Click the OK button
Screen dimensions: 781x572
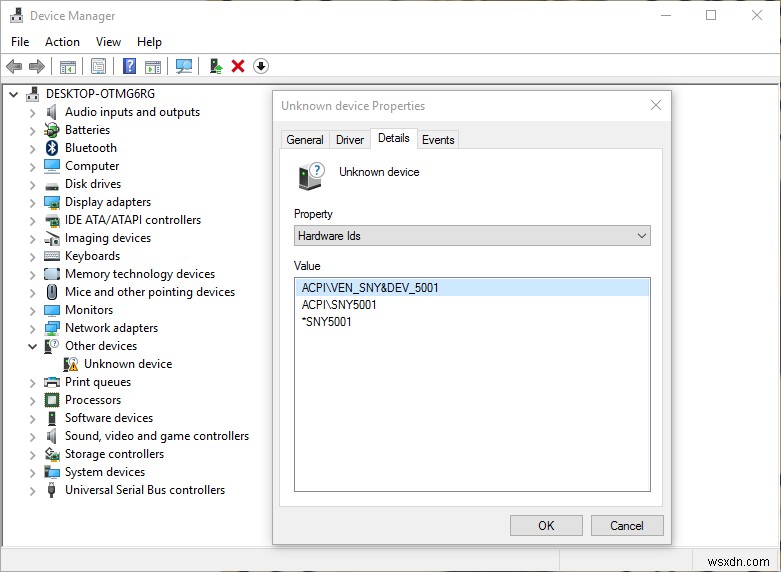click(x=546, y=526)
